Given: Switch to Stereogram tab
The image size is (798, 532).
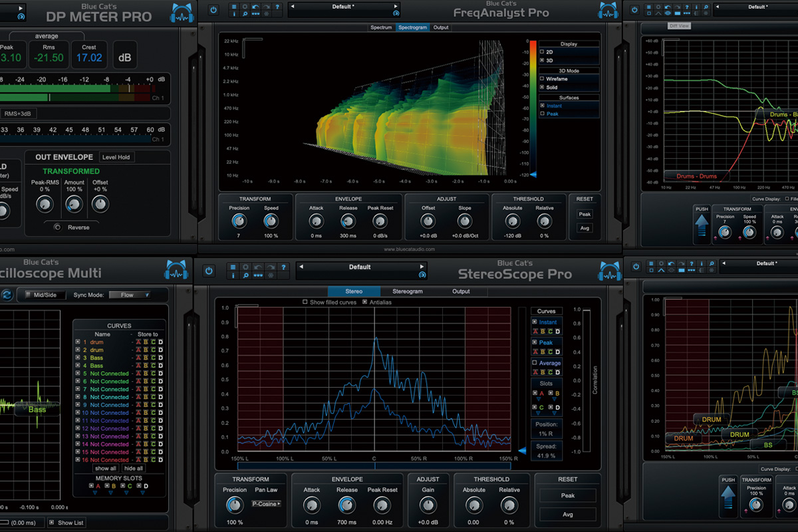Looking at the screenshot, I should (407, 291).
